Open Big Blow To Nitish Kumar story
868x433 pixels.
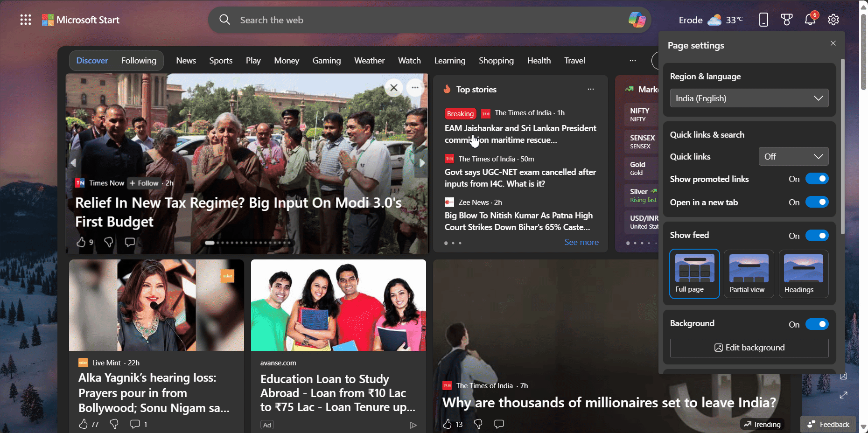(x=518, y=221)
